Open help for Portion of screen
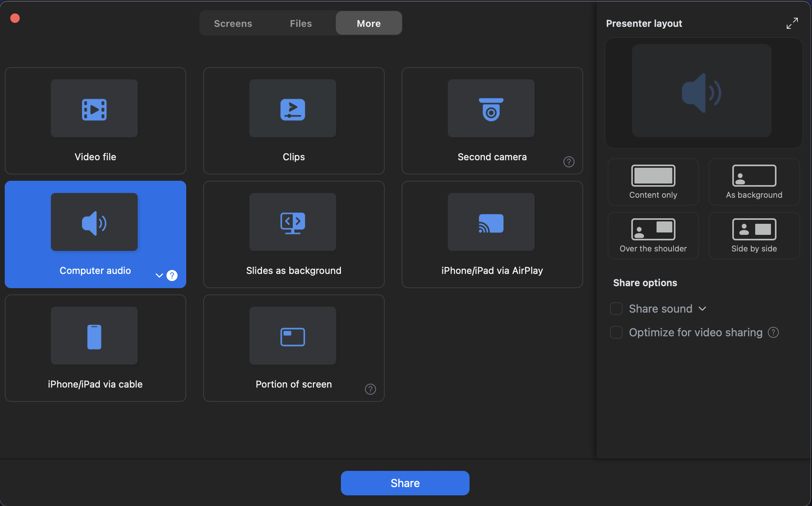 coord(370,389)
